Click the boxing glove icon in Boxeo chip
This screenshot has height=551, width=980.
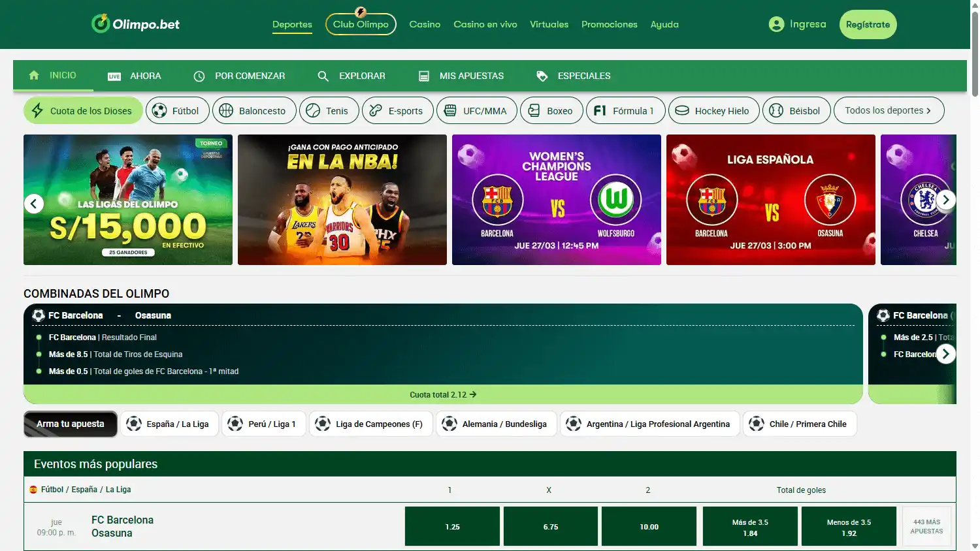(x=534, y=111)
